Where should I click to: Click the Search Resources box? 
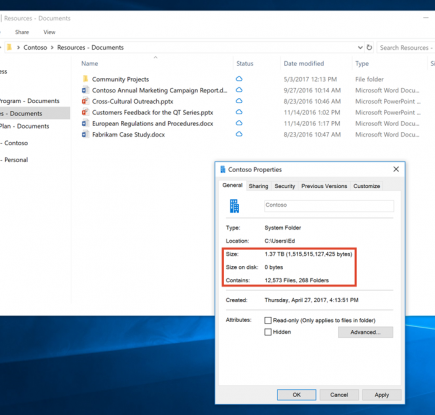tap(406, 48)
